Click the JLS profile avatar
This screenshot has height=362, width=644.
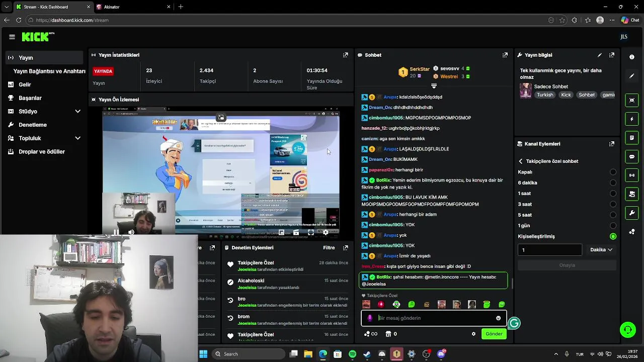[624, 37]
